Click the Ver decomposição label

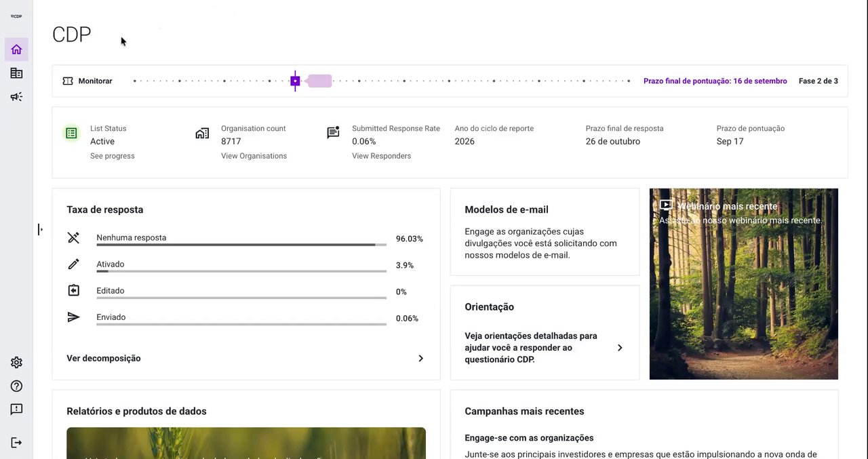point(104,359)
